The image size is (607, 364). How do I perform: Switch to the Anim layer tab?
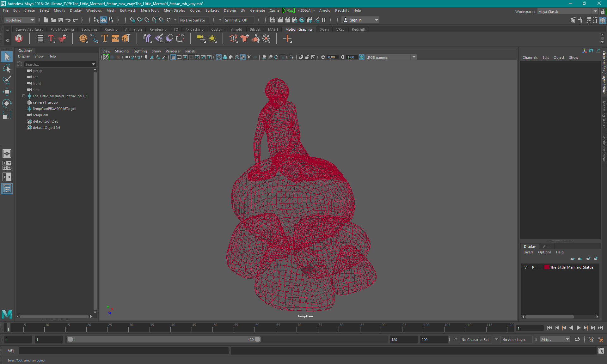pyautogui.click(x=547, y=246)
